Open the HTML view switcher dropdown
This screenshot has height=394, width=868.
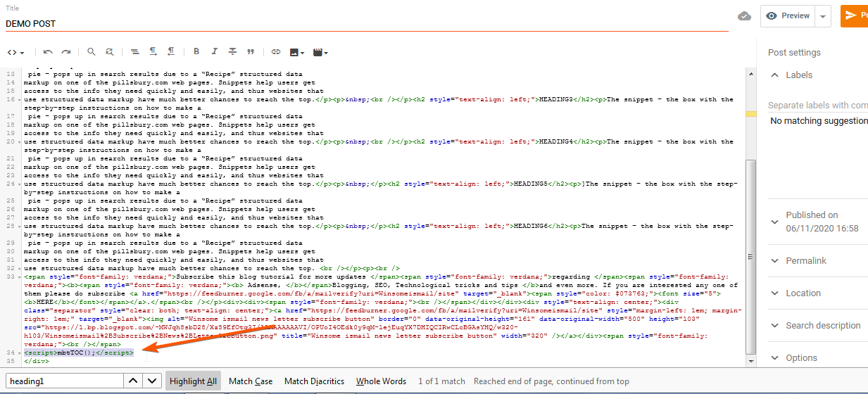pos(15,52)
